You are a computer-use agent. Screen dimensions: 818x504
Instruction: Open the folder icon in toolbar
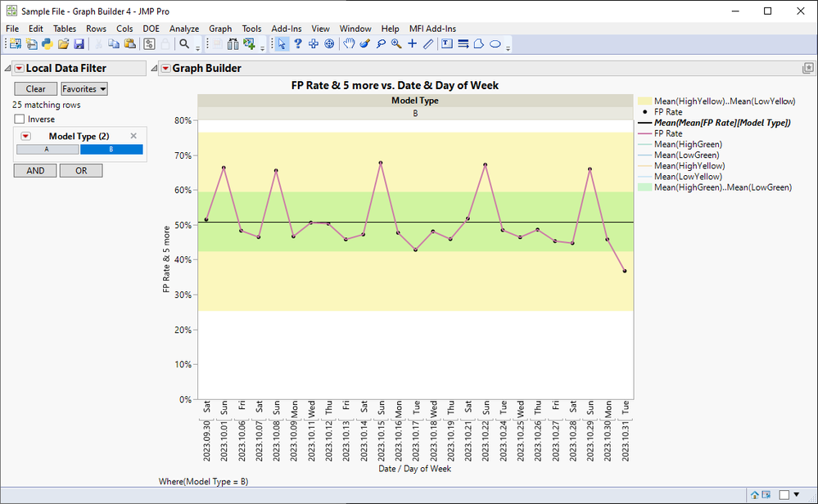63,44
